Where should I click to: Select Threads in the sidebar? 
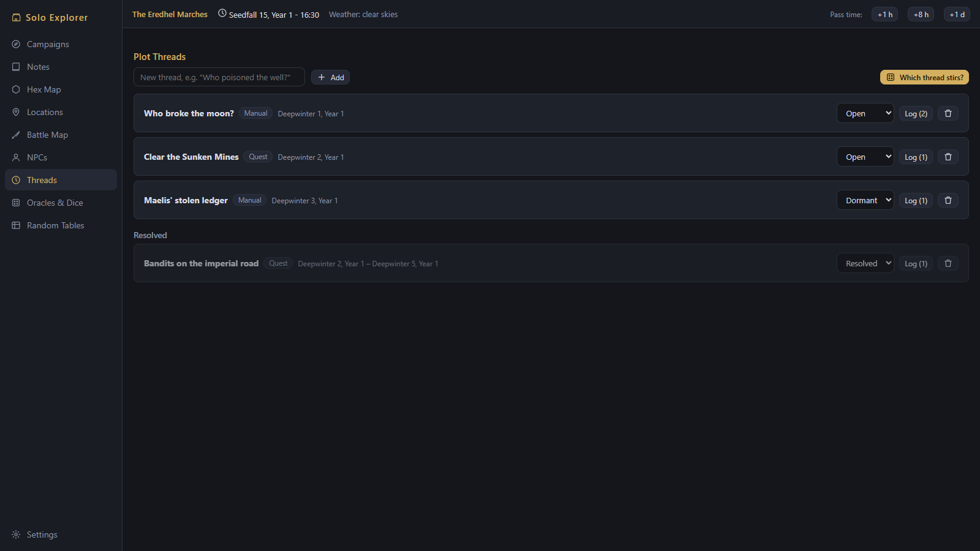pos(61,180)
